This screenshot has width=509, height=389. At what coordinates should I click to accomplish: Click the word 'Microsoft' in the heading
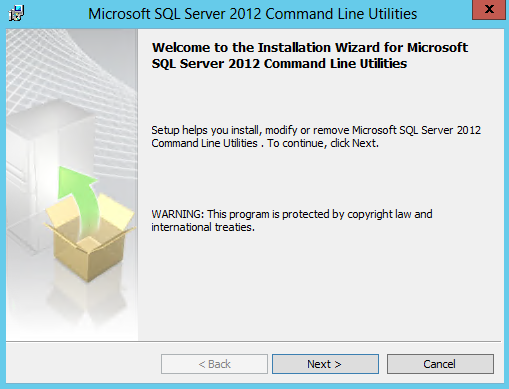pos(437,48)
